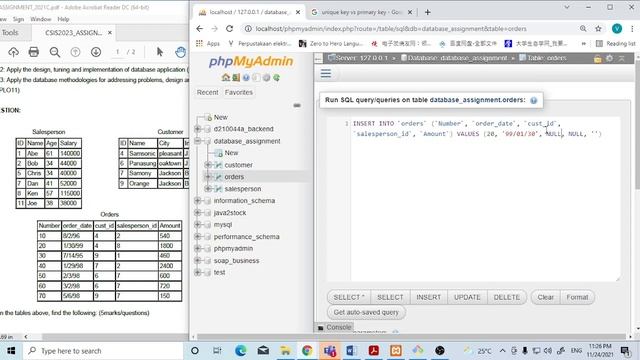Switch to Favorites tab in phpMyAdmin
640x360 pixels.
click(239, 93)
